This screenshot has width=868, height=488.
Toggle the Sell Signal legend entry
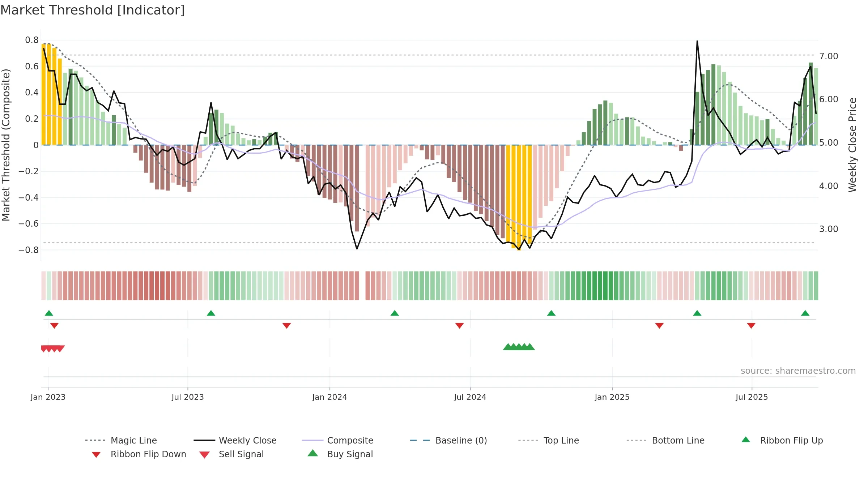click(231, 454)
